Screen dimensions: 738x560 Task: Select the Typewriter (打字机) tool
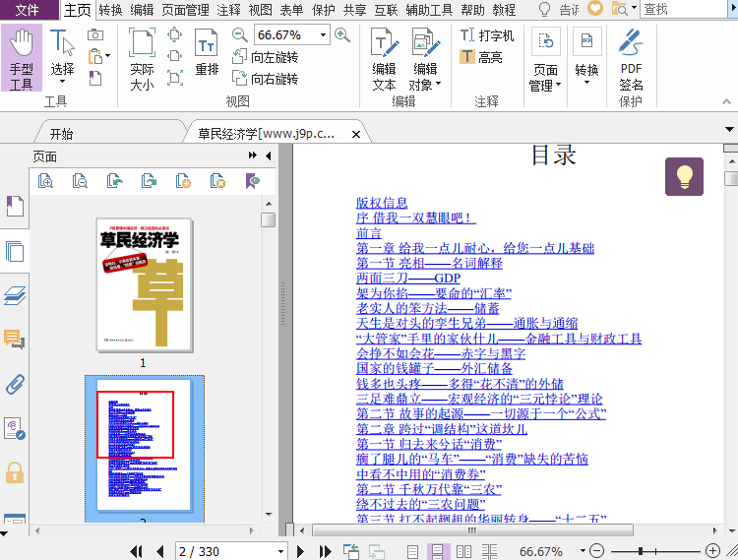(487, 35)
